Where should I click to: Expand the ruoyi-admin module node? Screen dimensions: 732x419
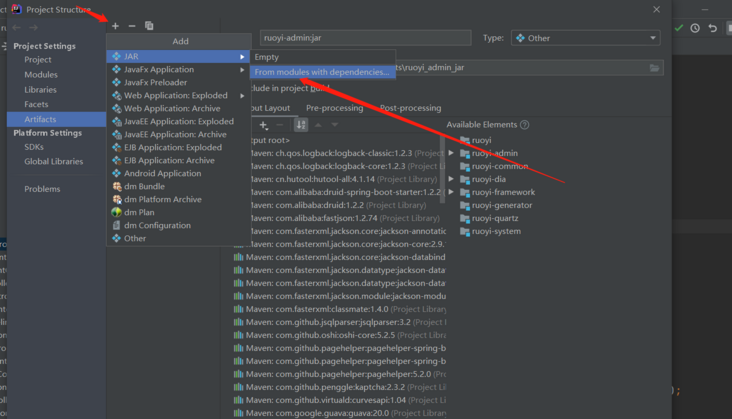tap(452, 153)
